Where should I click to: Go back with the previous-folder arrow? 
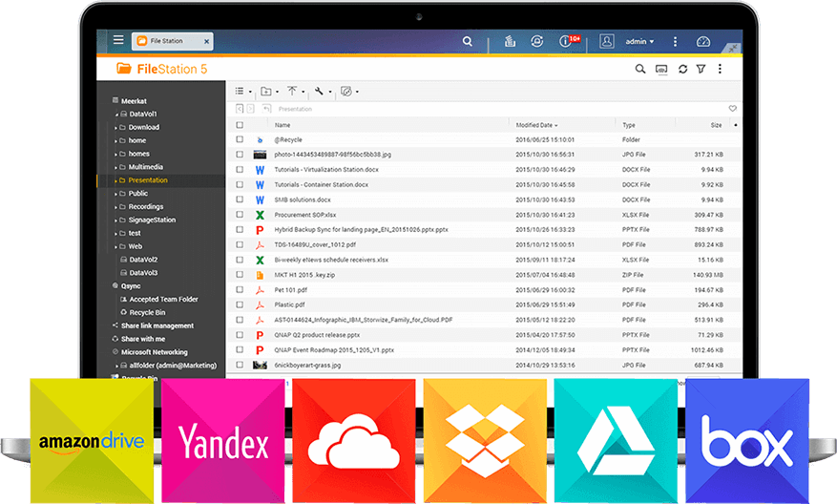[x=240, y=109]
